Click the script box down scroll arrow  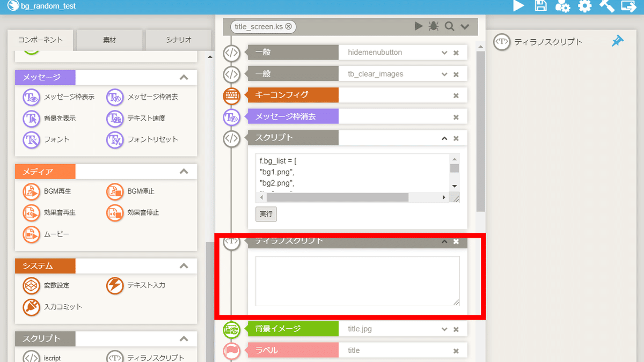coord(455,186)
